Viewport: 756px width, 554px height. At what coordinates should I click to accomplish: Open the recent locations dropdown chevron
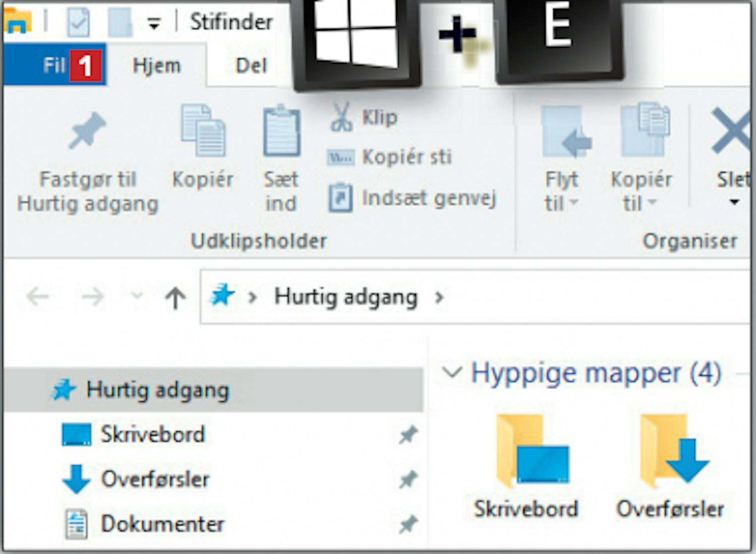pyautogui.click(x=137, y=296)
